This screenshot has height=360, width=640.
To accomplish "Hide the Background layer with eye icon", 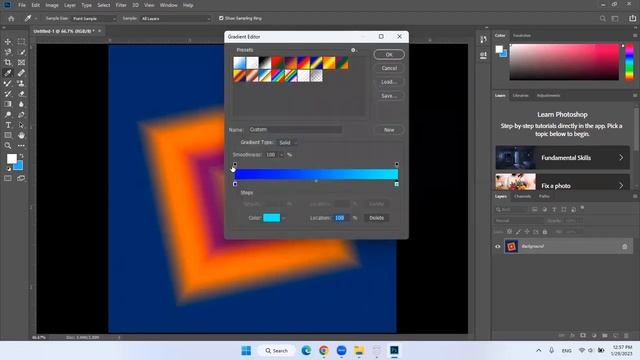I will click(498, 247).
